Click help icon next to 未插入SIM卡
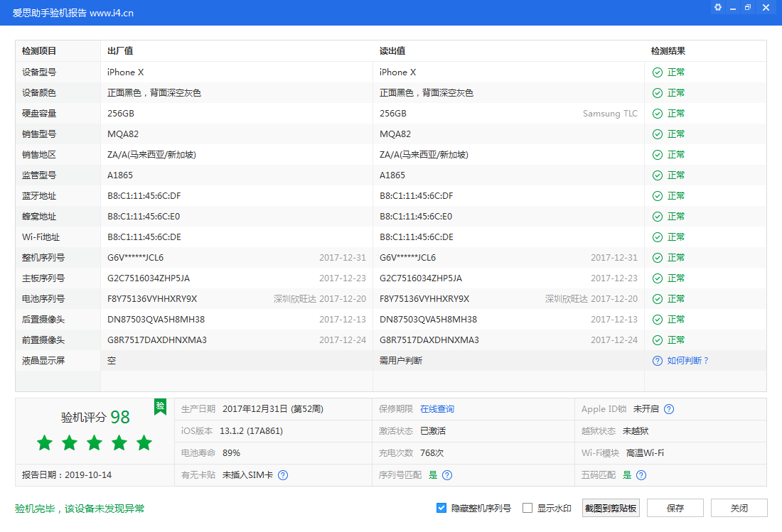This screenshot has width=782, height=532. coord(283,475)
